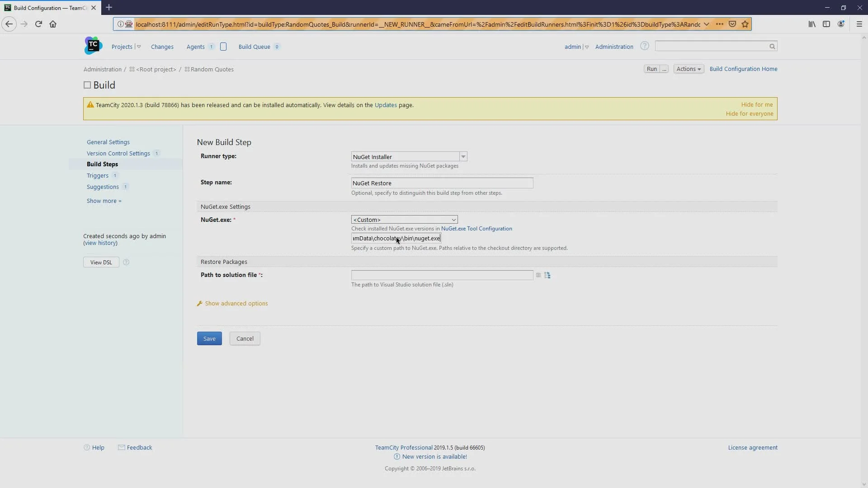Toggle the Build checkbox at top

(x=88, y=85)
